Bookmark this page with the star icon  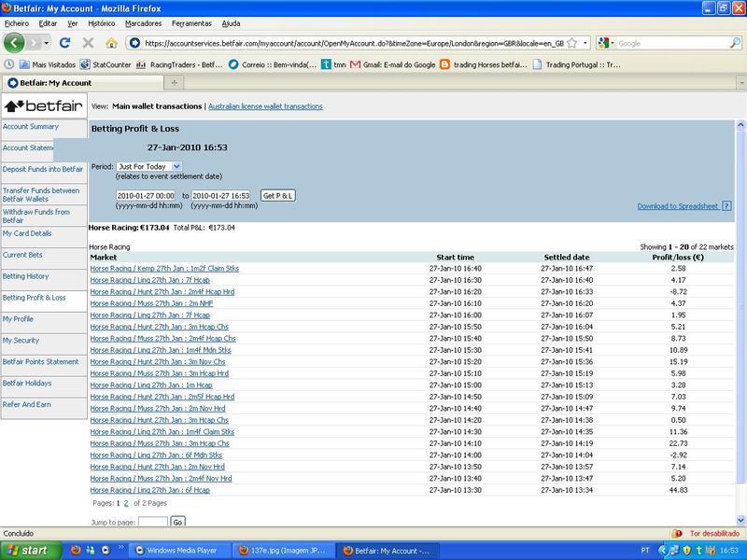pos(572,43)
